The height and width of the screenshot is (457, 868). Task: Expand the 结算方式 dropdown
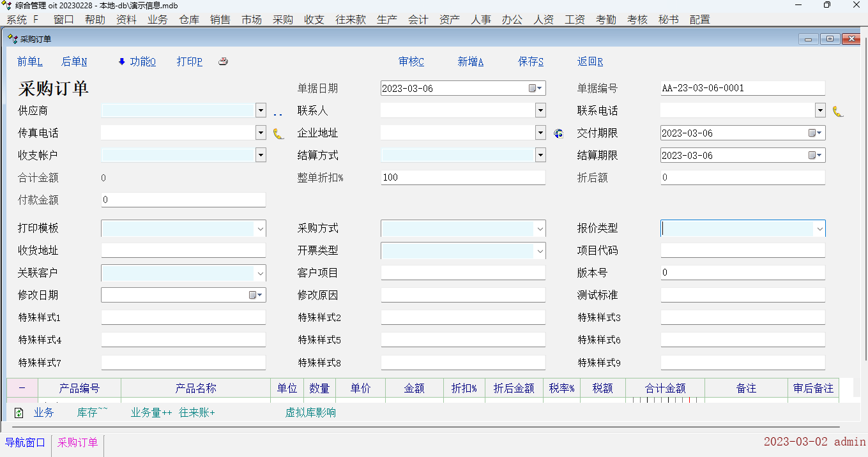[x=540, y=155]
